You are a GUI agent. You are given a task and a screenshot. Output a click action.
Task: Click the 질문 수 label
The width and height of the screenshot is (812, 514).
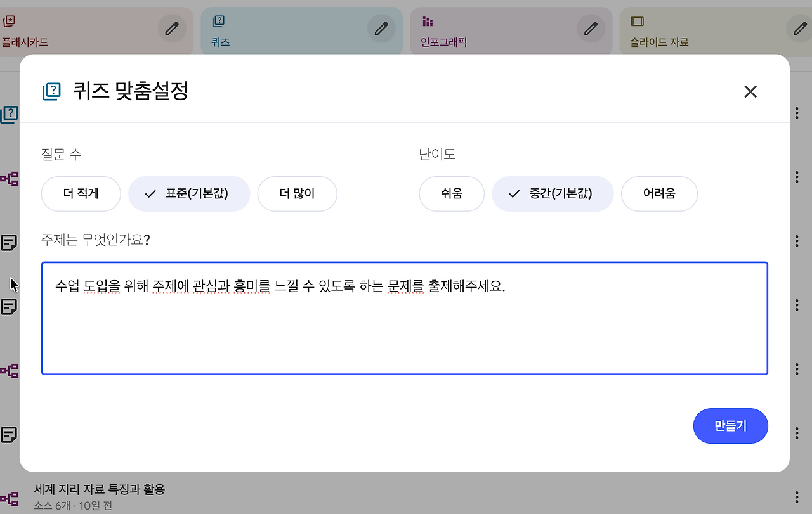(61, 154)
